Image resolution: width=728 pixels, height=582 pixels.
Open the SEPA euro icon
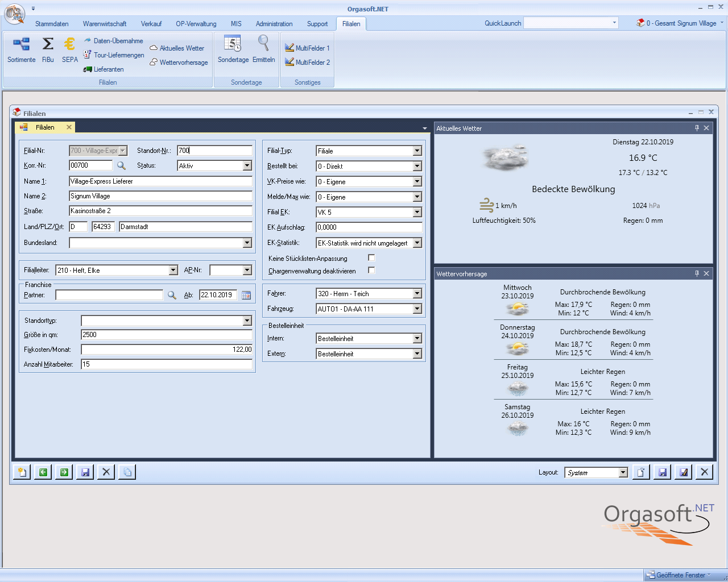(x=70, y=44)
